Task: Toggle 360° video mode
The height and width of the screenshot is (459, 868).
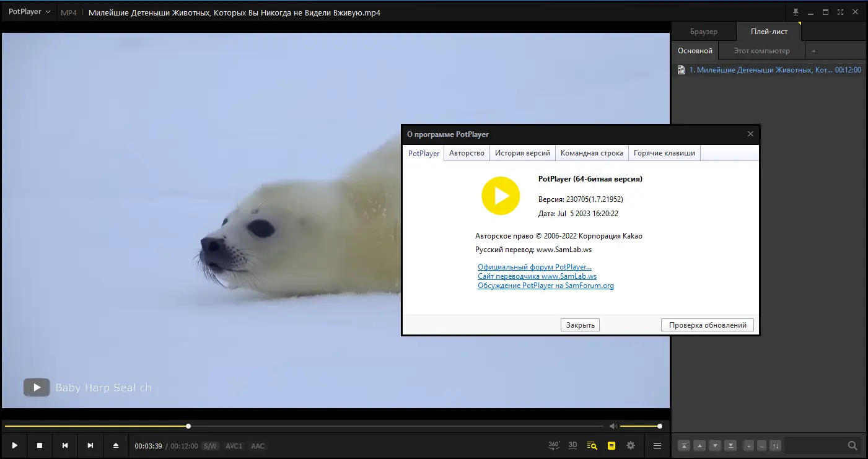Action: [554, 445]
